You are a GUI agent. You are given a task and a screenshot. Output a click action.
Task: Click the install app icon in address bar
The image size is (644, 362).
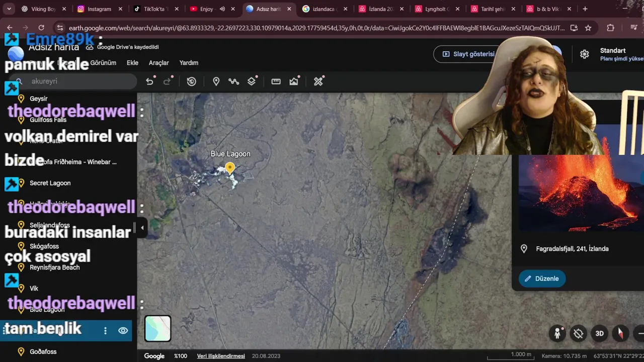(x=574, y=28)
